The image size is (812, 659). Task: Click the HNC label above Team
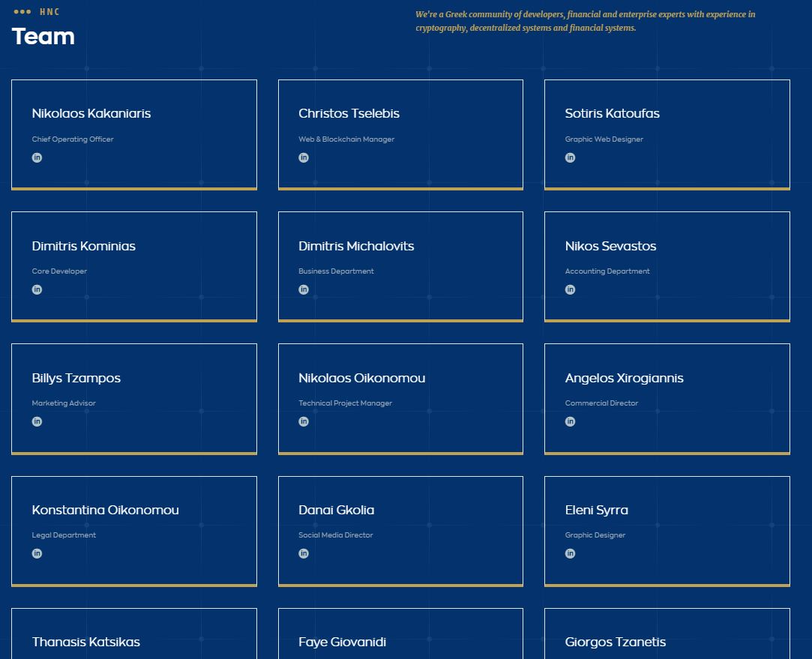[49, 12]
